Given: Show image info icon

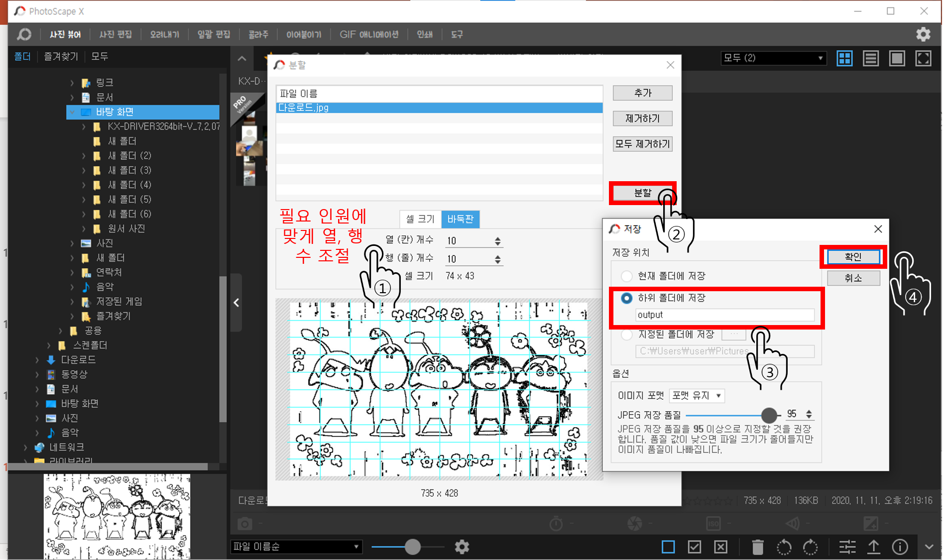Looking at the screenshot, I should (900, 547).
